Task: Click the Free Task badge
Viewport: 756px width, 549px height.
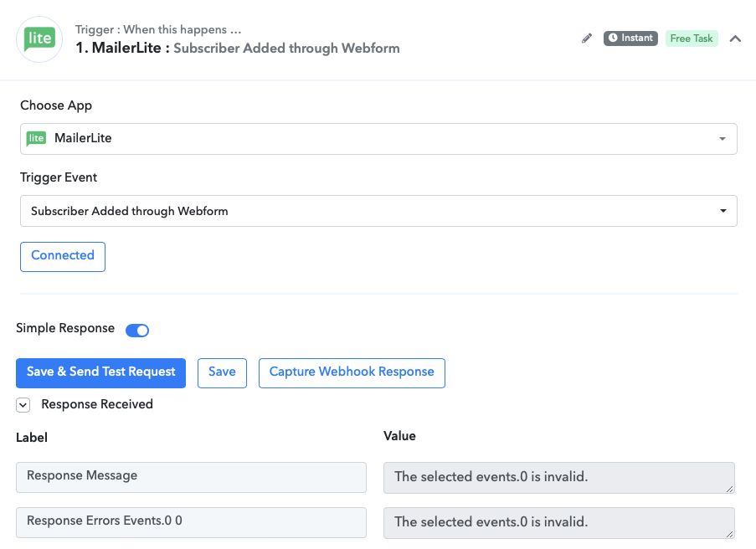Action: click(x=692, y=38)
